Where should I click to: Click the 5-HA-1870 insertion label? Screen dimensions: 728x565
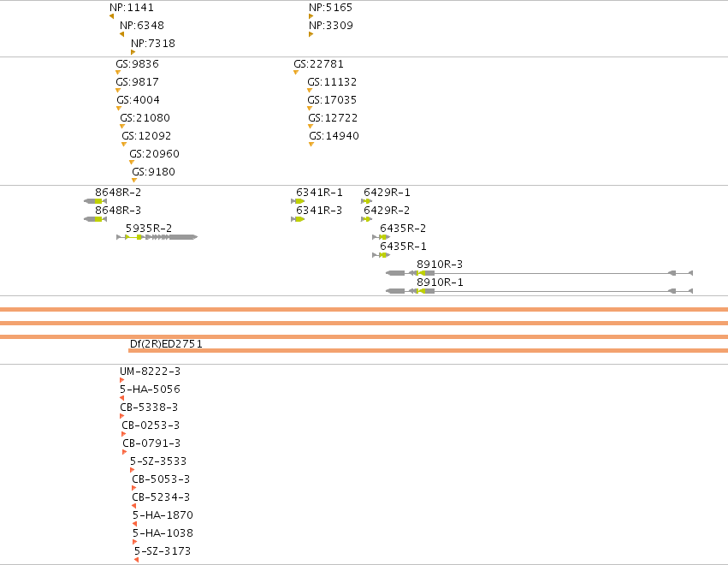[x=163, y=515]
